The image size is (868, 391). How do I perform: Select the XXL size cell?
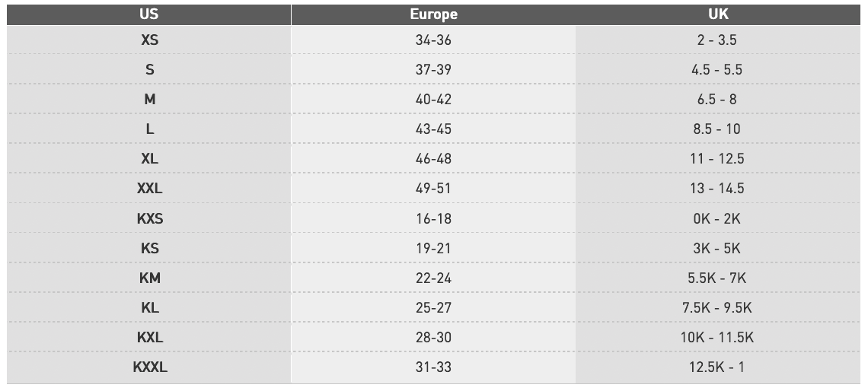click(x=149, y=189)
